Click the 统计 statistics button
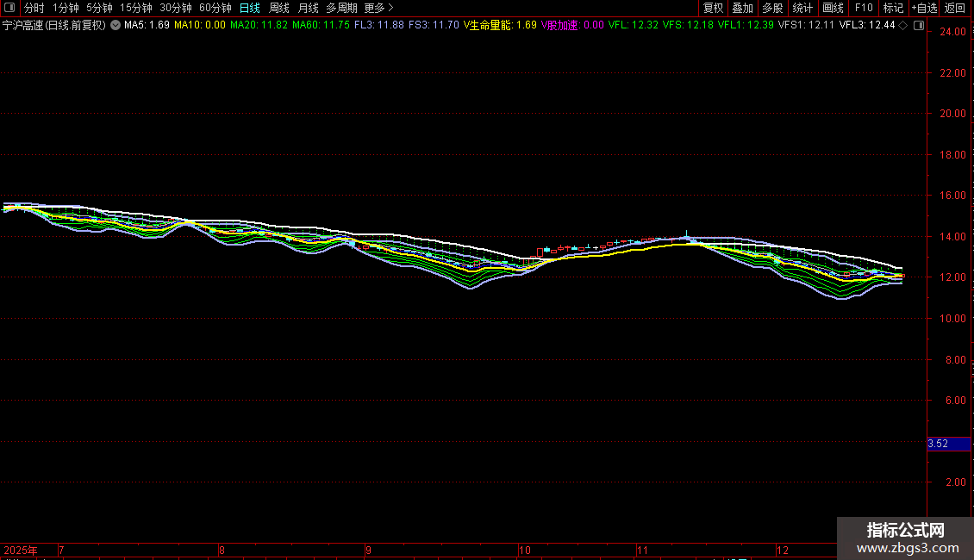974x560 pixels. point(802,8)
